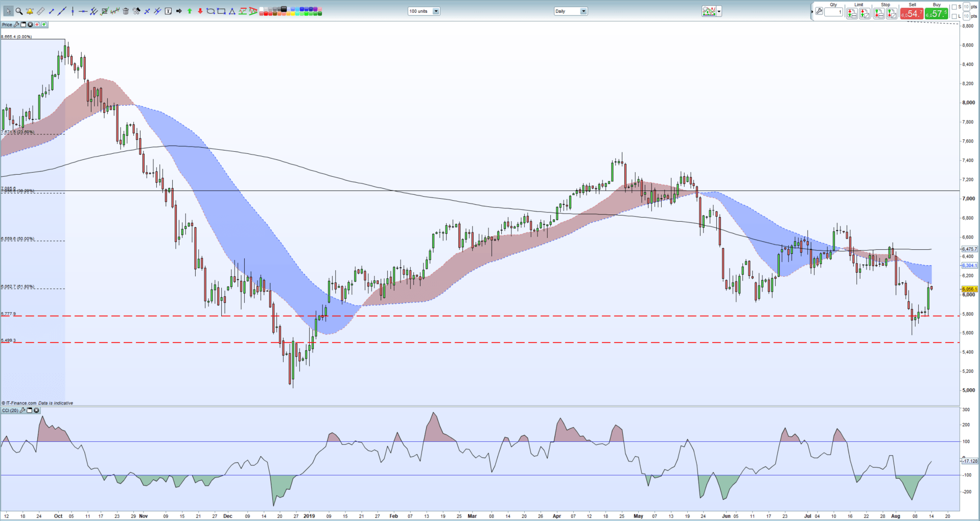Close the Price panel
Screen dimensions: 980x521
[30, 25]
